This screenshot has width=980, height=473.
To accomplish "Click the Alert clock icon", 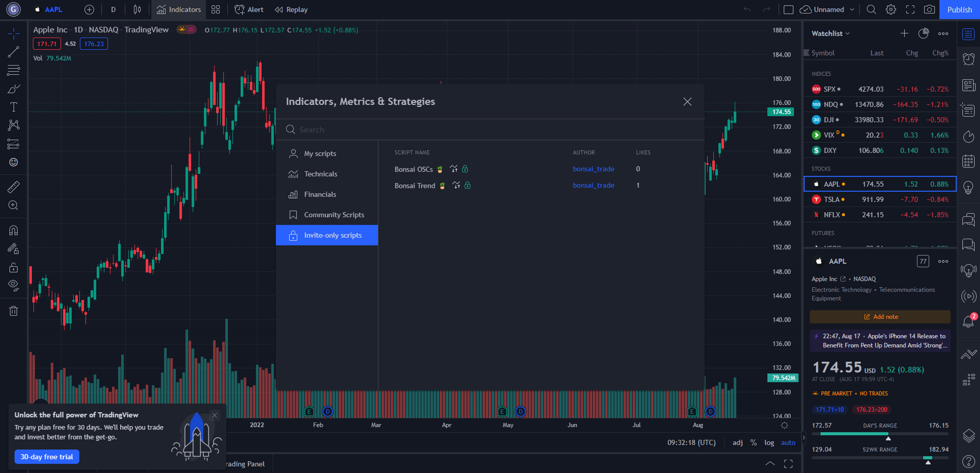I will click(249, 10).
